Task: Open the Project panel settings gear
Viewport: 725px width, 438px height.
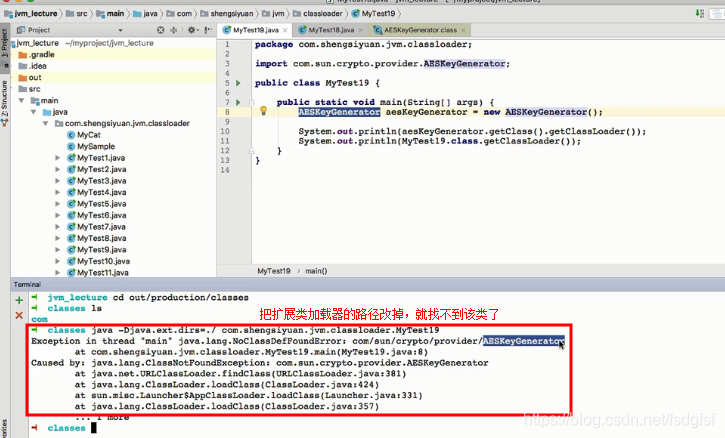Action: pyautogui.click(x=191, y=30)
